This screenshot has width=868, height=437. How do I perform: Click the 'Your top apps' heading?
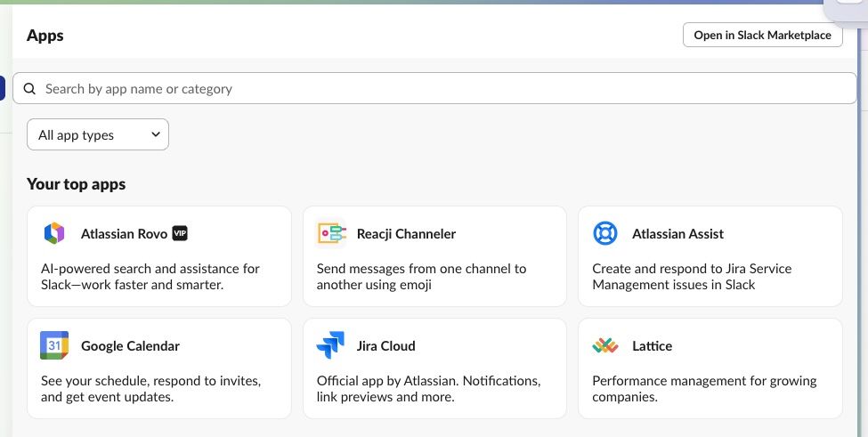pyautogui.click(x=76, y=184)
